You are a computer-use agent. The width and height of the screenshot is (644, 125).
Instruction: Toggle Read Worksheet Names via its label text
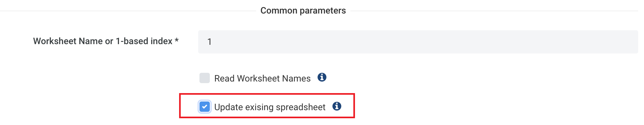tap(262, 78)
